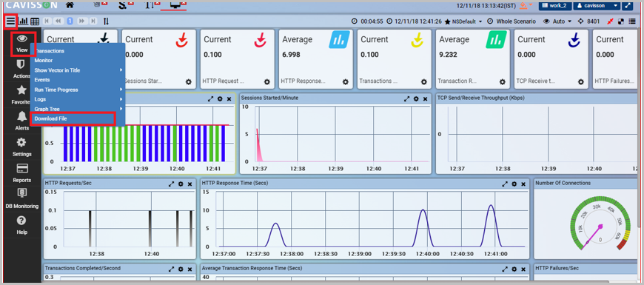Maximize HTTP Response Time (Secs) panel

click(505, 184)
